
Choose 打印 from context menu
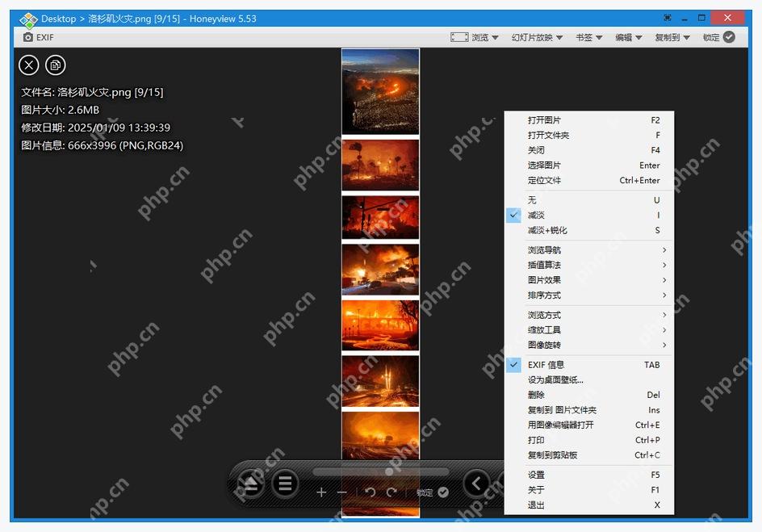click(x=589, y=440)
